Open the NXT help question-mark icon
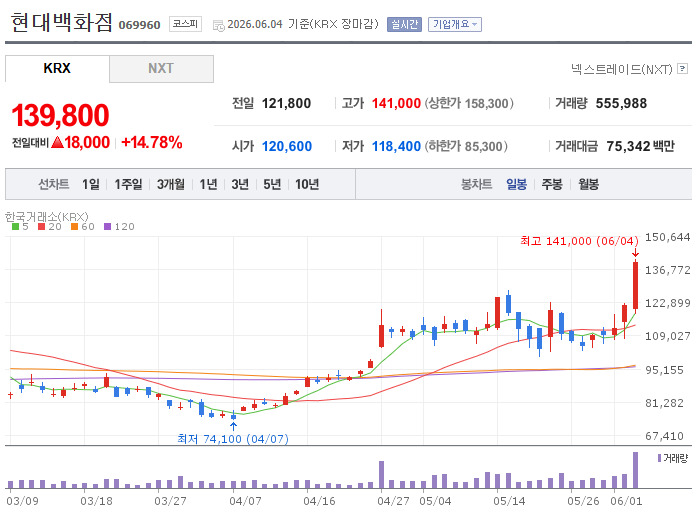Screen dimensions: 692x514 (x=682, y=68)
